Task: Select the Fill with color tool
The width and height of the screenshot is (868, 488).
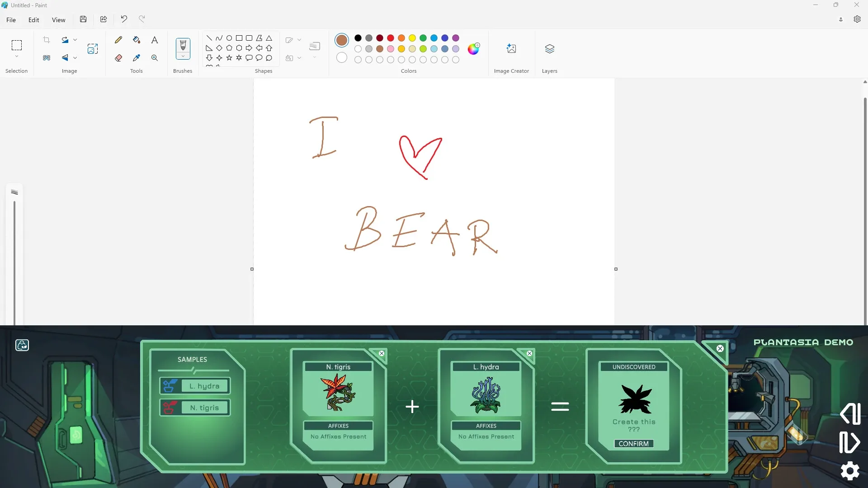Action: (x=136, y=40)
